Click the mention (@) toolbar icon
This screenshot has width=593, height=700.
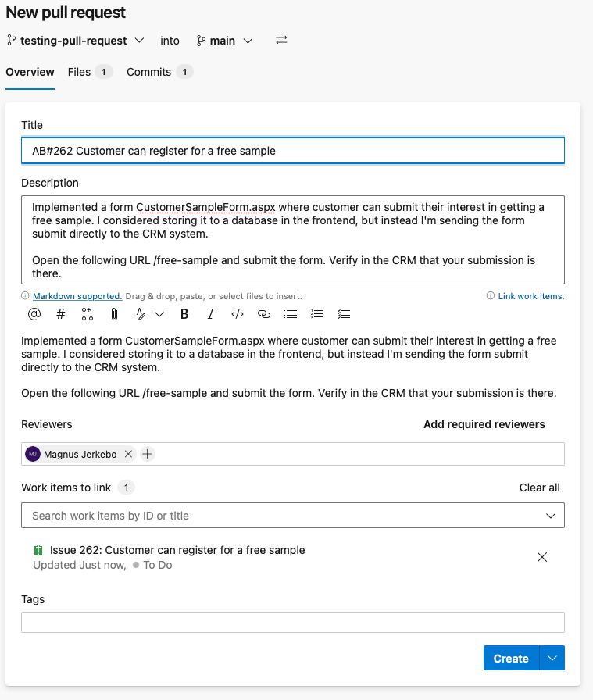34,314
